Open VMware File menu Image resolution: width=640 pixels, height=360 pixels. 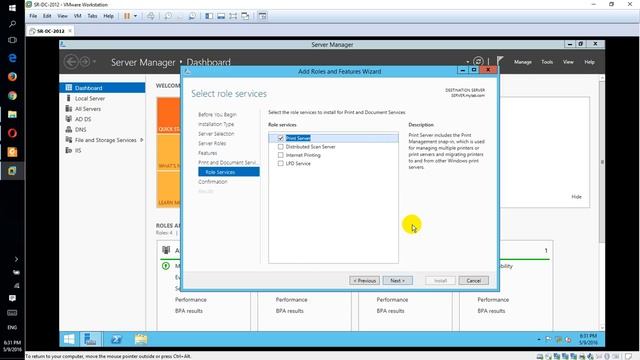tap(33, 16)
